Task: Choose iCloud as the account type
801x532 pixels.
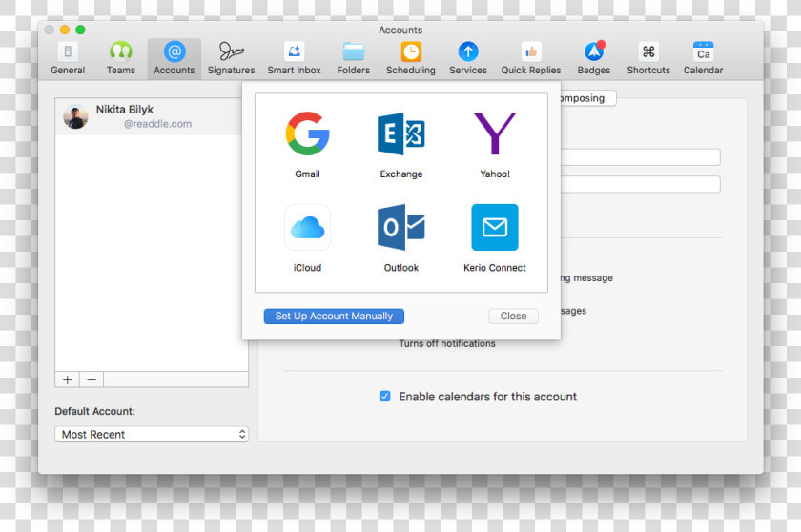Action: 307,238
